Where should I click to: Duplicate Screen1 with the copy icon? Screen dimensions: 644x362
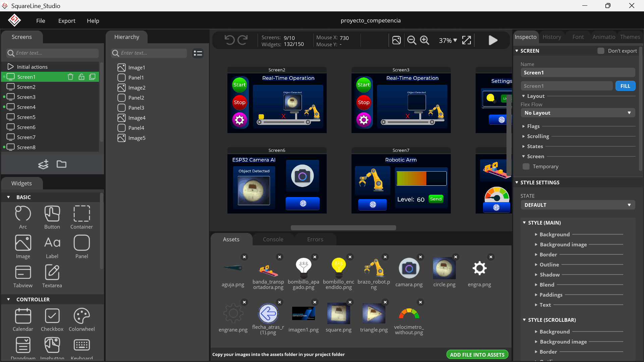pyautogui.click(x=92, y=77)
